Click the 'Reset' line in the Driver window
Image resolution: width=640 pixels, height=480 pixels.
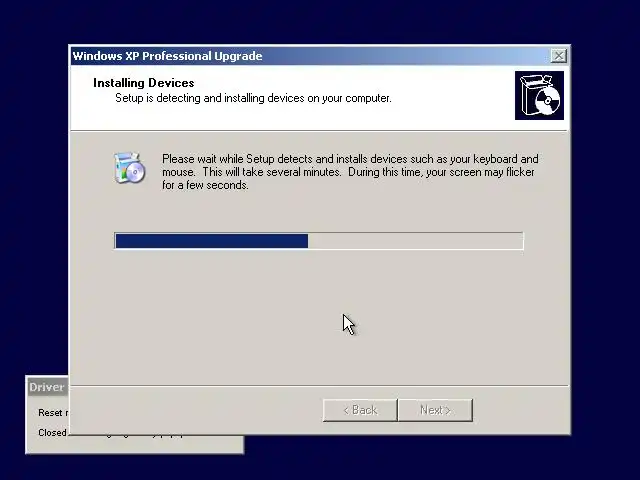(x=53, y=413)
